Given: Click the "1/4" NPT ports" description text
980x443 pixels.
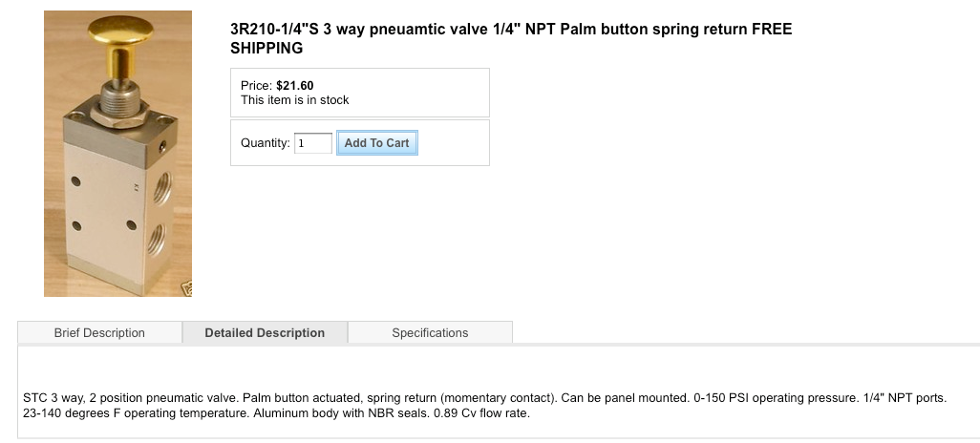Looking at the screenshot, I should (902, 397).
